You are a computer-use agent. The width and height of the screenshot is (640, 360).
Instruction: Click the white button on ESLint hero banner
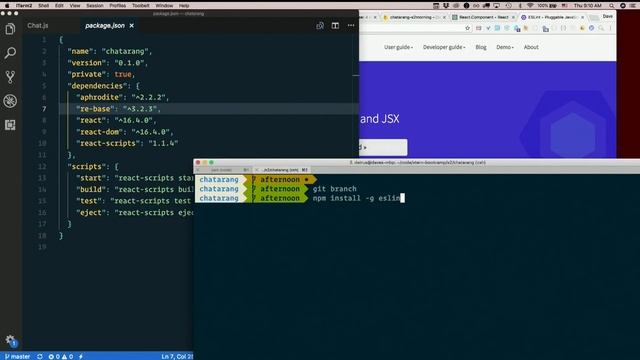383,147
